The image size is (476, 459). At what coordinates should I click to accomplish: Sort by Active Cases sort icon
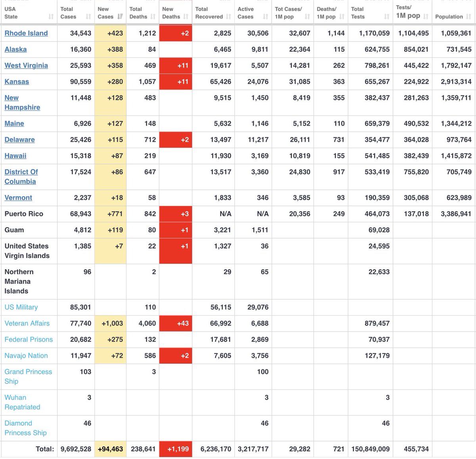(265, 17)
